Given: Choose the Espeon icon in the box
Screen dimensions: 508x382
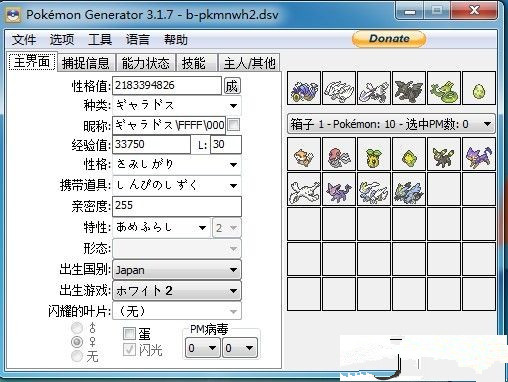Looking at the screenshot, I should [x=339, y=189].
